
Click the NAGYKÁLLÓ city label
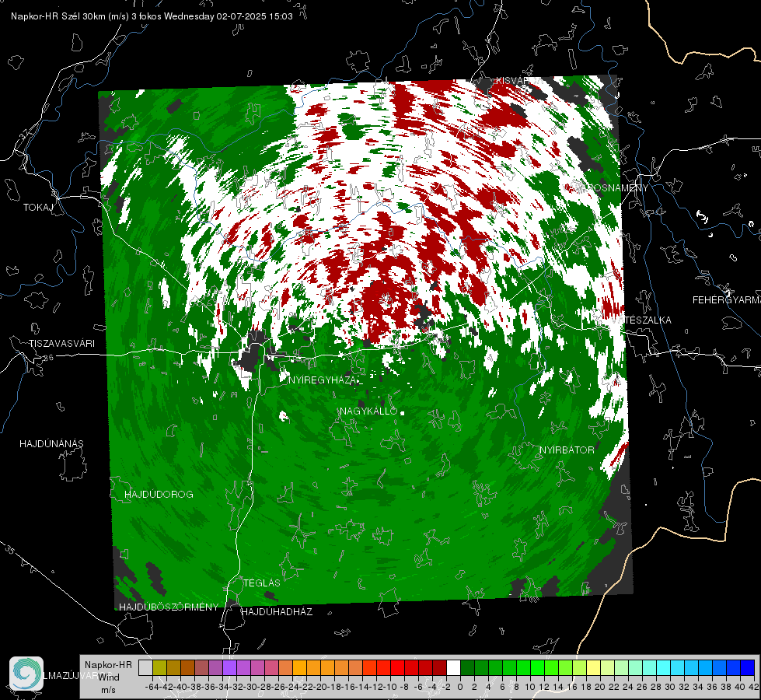(368, 411)
